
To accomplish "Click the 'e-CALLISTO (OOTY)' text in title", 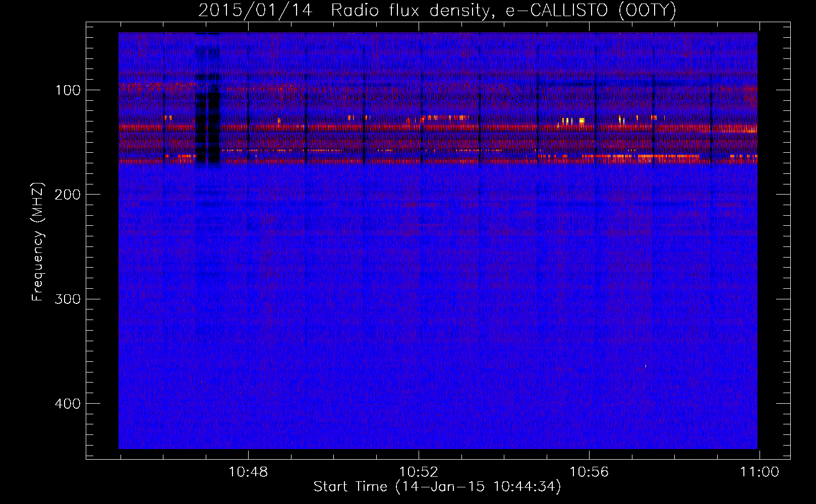I will click(x=591, y=11).
